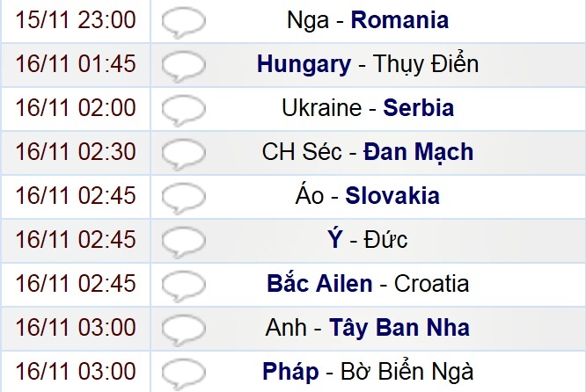Open the Pháp - Bờ Biển Ngà match

pyautogui.click(x=368, y=372)
